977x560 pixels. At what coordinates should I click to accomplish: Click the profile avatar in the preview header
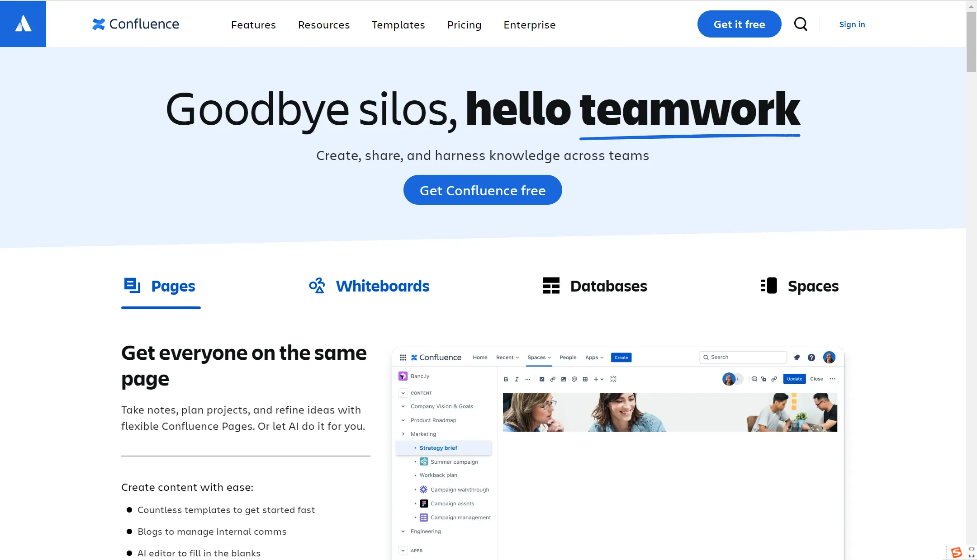tap(829, 358)
